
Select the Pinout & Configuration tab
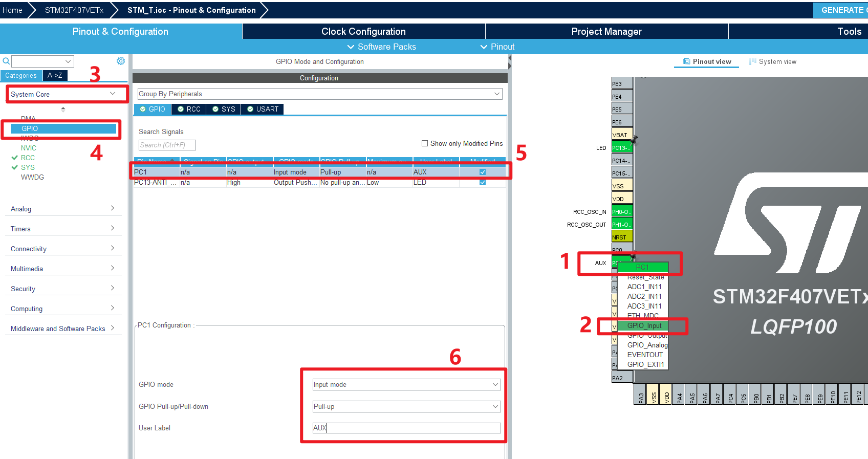(x=121, y=32)
